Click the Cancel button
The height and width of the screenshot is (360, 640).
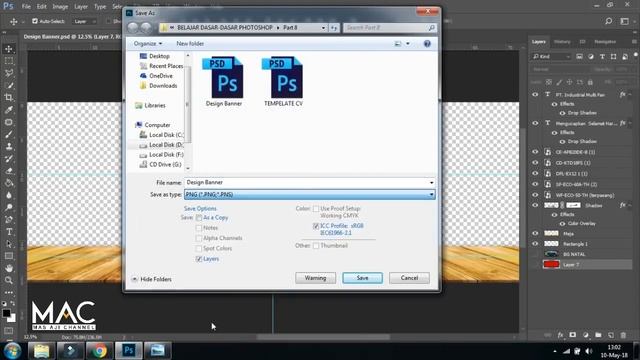pyautogui.click(x=409, y=278)
